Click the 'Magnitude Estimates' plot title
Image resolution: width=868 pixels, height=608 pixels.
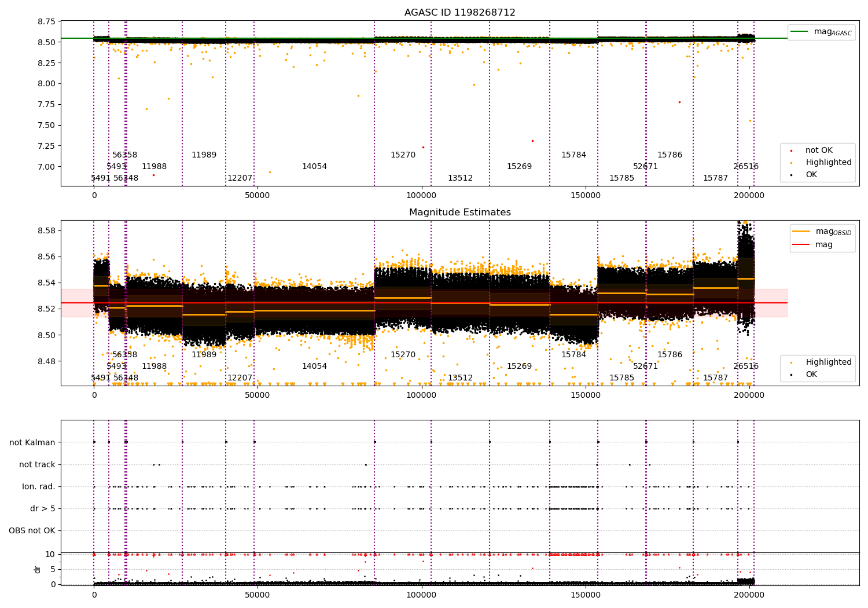(459, 213)
